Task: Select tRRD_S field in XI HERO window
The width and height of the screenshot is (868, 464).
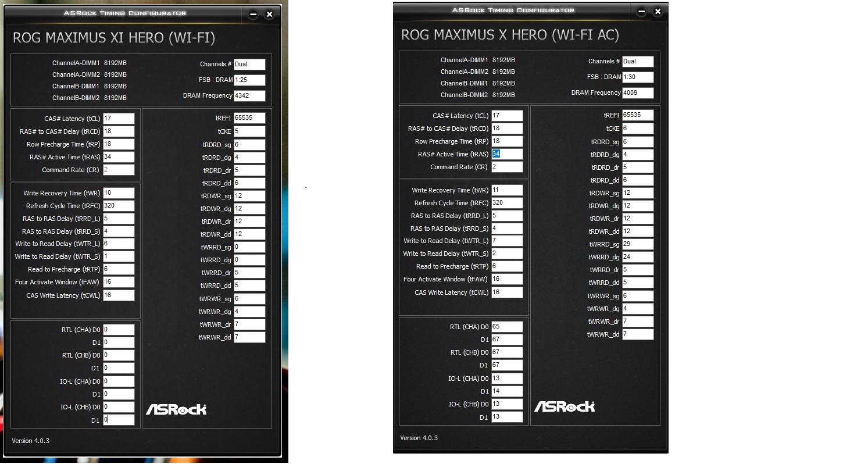Action: click(119, 231)
